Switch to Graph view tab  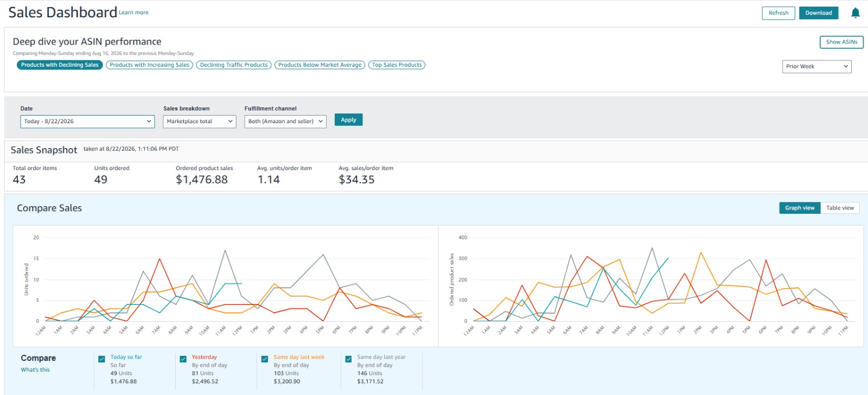800,208
